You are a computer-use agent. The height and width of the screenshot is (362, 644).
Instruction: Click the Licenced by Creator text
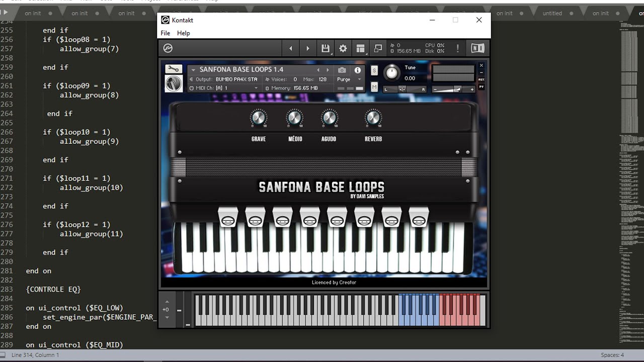(x=334, y=283)
